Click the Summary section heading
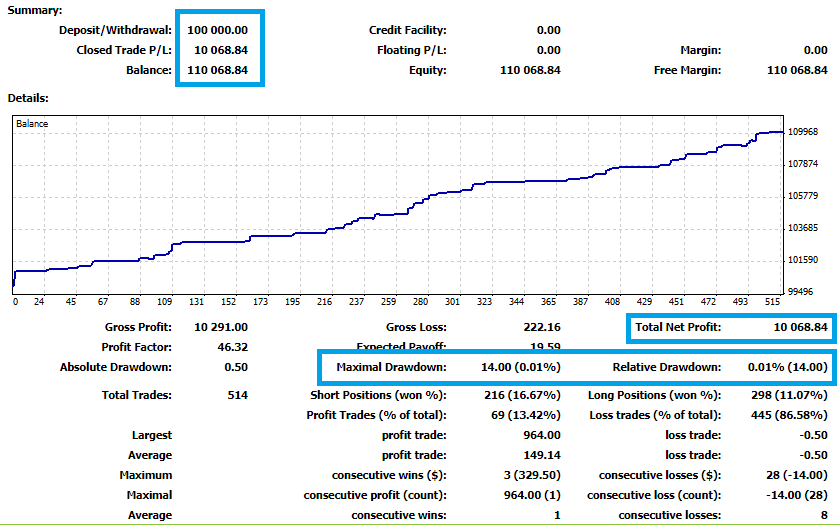This screenshot has height=525, width=840. (x=35, y=10)
